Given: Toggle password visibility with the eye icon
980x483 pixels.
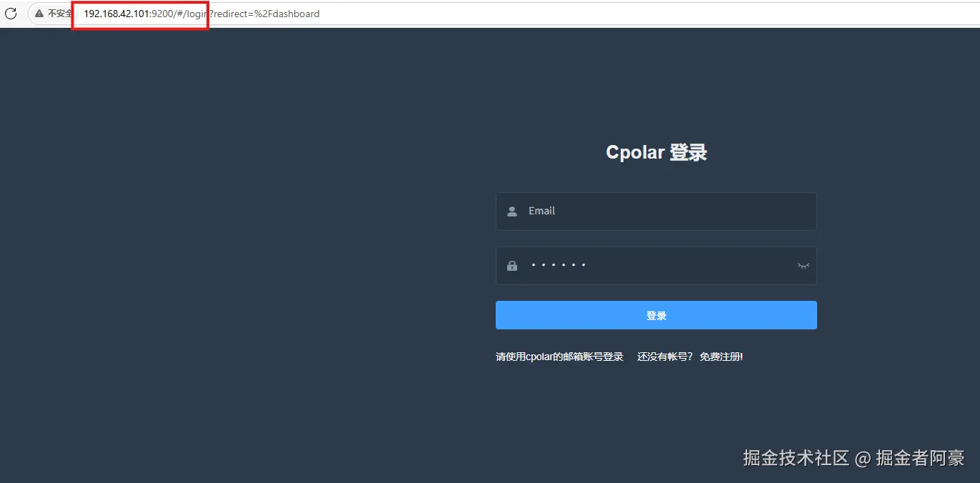Looking at the screenshot, I should (803, 266).
